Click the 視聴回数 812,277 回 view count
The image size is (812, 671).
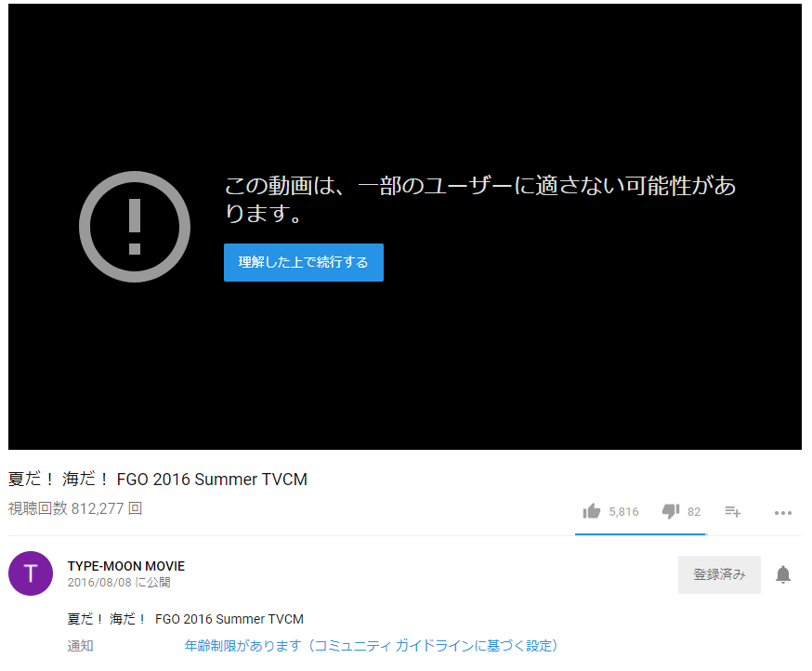(75, 509)
